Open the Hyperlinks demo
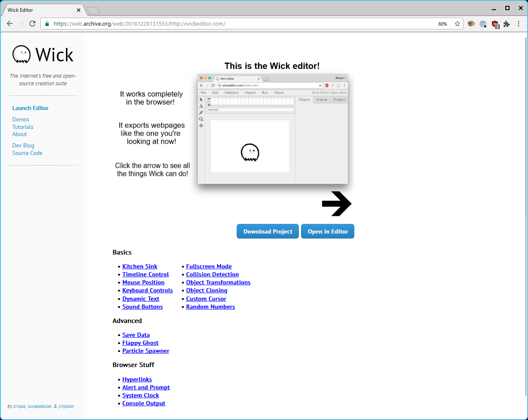This screenshot has height=420, width=528. pos(137,379)
